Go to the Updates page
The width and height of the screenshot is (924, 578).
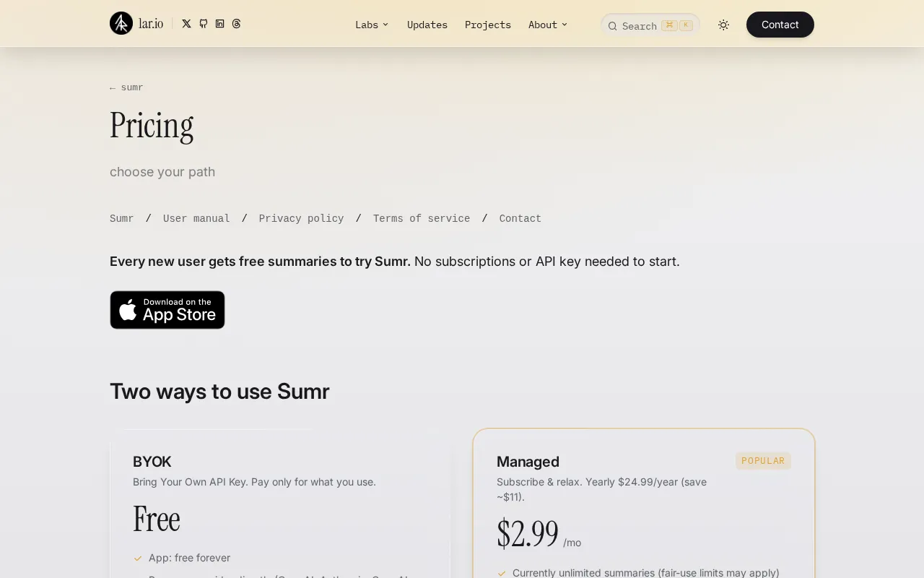[427, 25]
